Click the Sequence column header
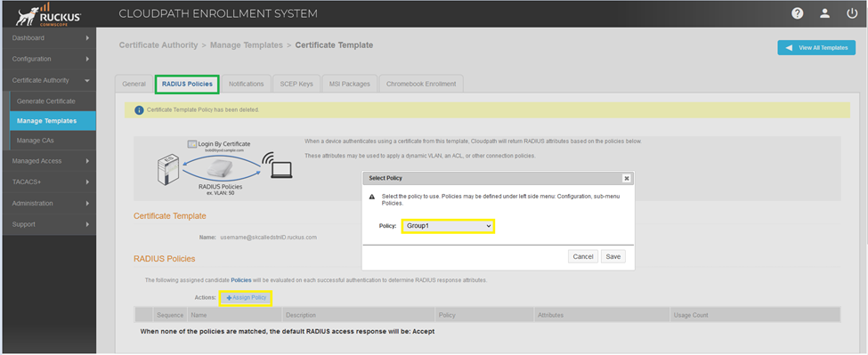Image resolution: width=868 pixels, height=355 pixels. tap(170, 315)
